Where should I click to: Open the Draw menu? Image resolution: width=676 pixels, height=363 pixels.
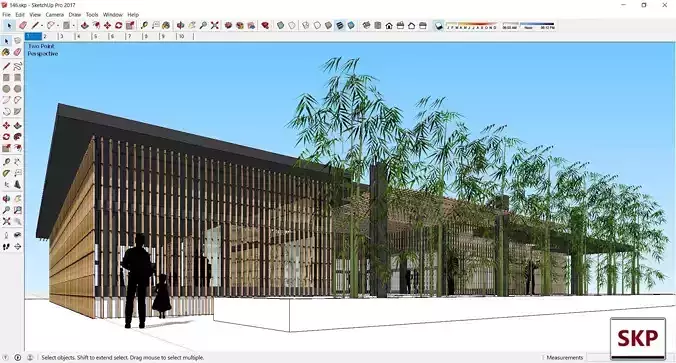(75, 14)
